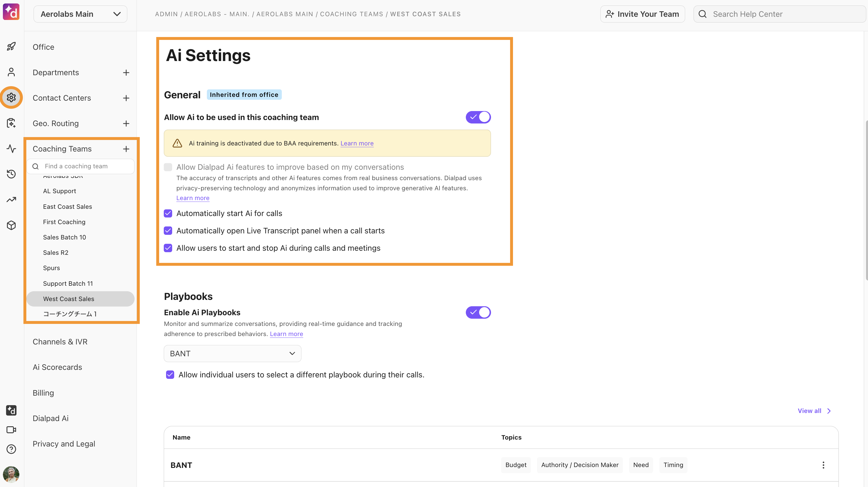Click in Find a coaching team field
The height and width of the screenshot is (487, 868).
[x=80, y=166]
